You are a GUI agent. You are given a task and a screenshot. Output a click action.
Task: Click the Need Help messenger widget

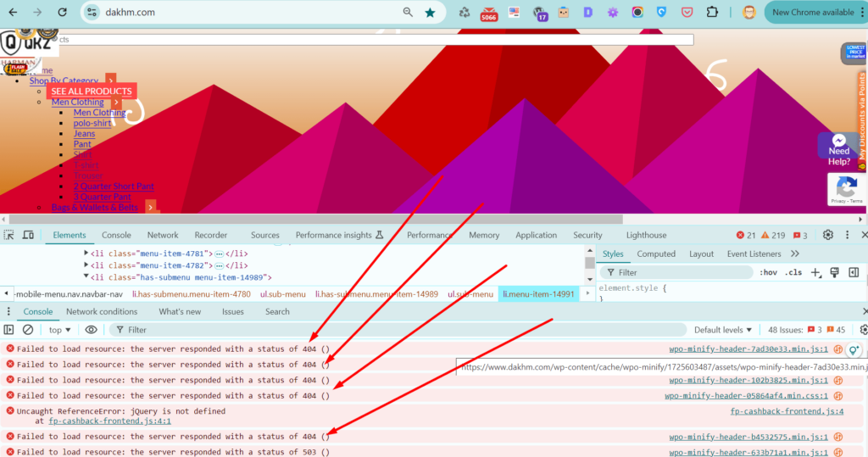(838, 150)
